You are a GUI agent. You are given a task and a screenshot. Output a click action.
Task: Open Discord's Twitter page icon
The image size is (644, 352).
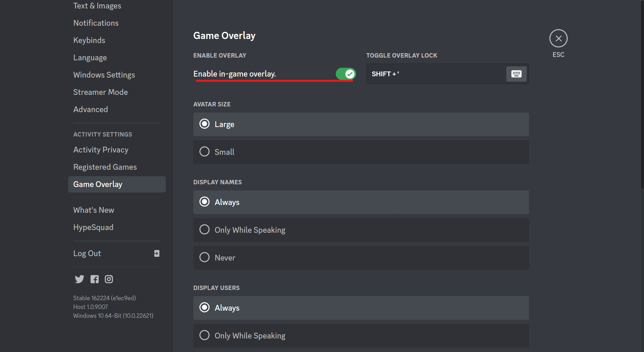click(x=79, y=279)
